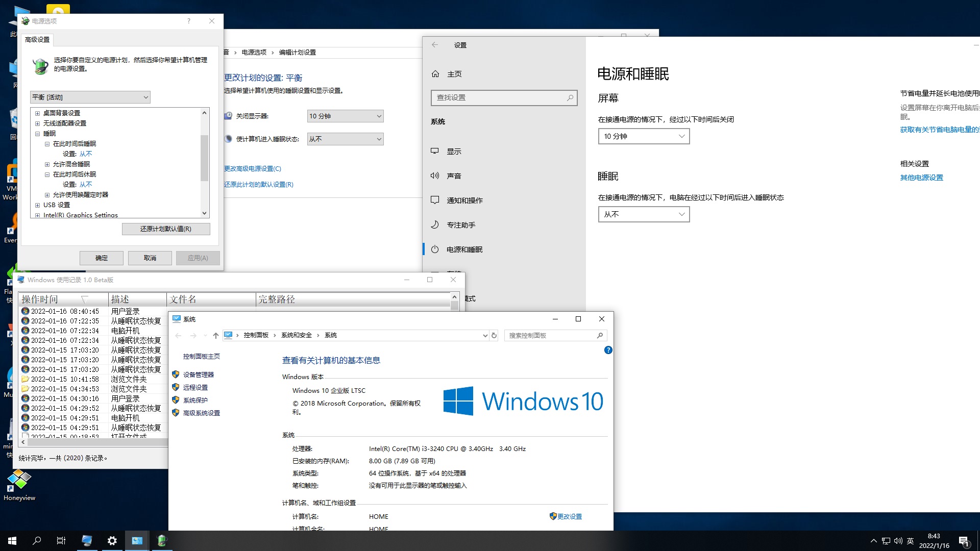Click the File Explorer icon in taskbar
Viewport: 980px width, 551px height.
point(86,540)
